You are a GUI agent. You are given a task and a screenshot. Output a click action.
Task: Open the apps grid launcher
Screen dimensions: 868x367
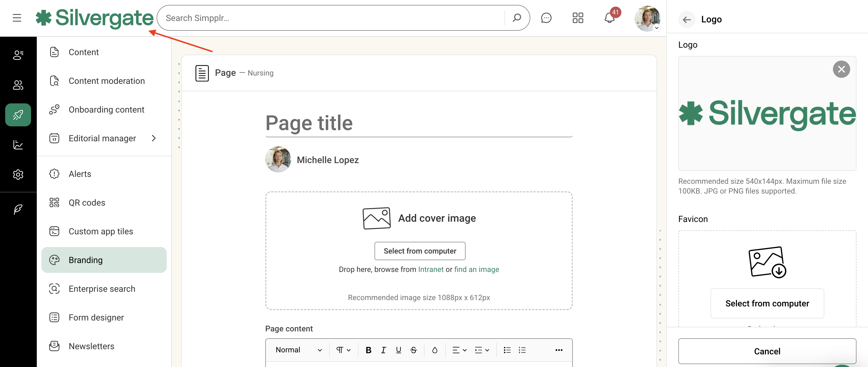click(577, 18)
